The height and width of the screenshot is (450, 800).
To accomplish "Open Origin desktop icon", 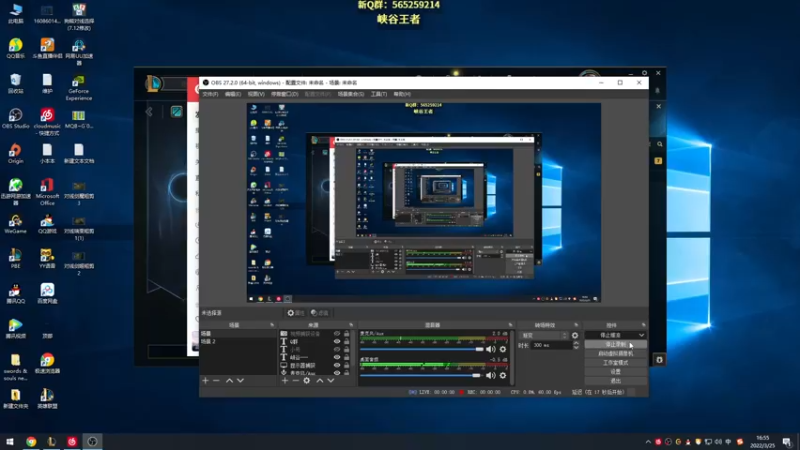I will pyautogui.click(x=15, y=154).
